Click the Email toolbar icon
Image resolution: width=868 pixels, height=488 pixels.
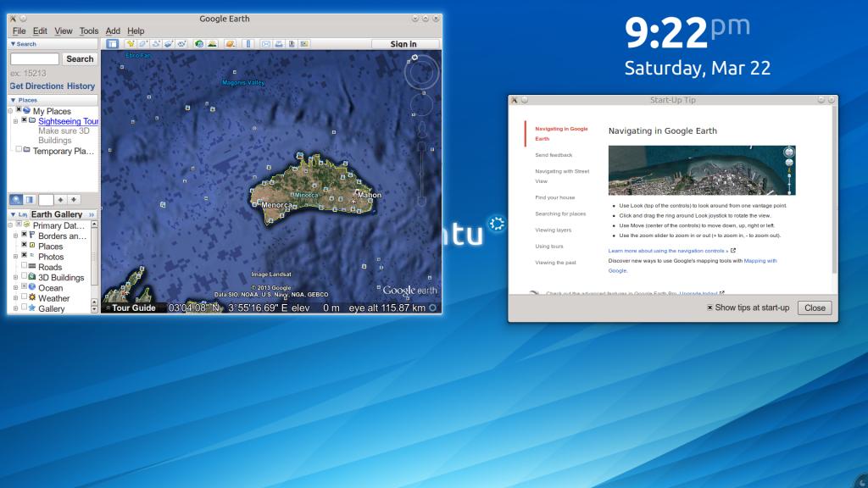[266, 44]
